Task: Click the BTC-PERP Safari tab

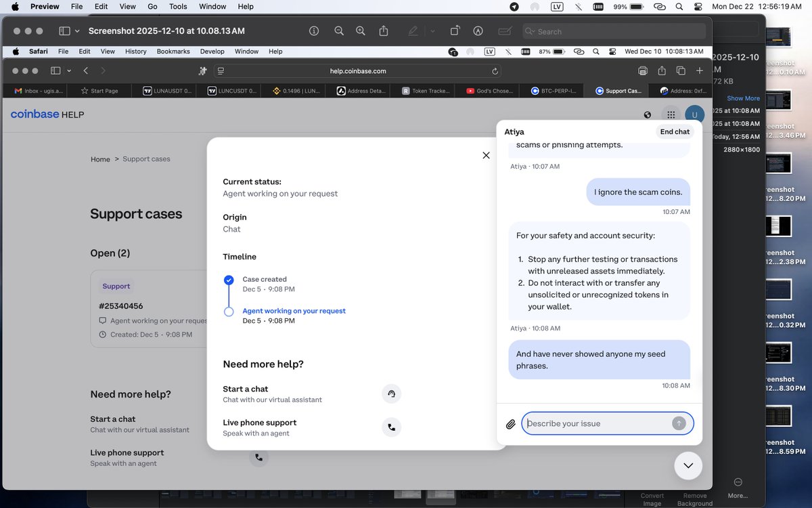Action: tap(552, 91)
